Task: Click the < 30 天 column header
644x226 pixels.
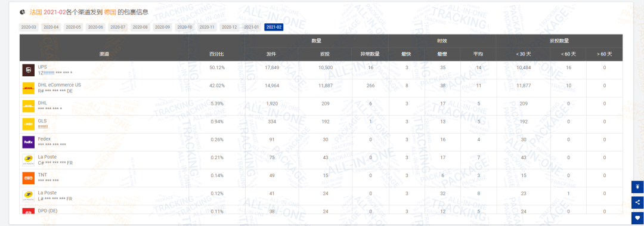Action: point(524,54)
